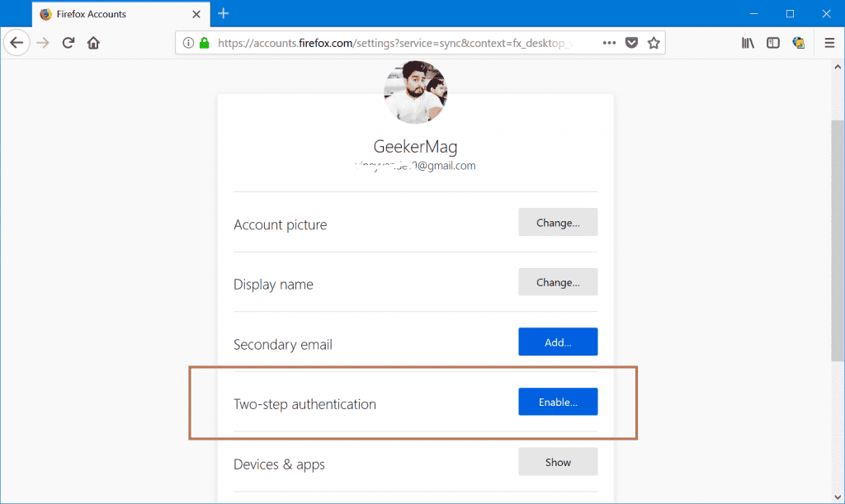845x504 pixels.
Task: Save page to Pocket icon
Action: coord(631,43)
